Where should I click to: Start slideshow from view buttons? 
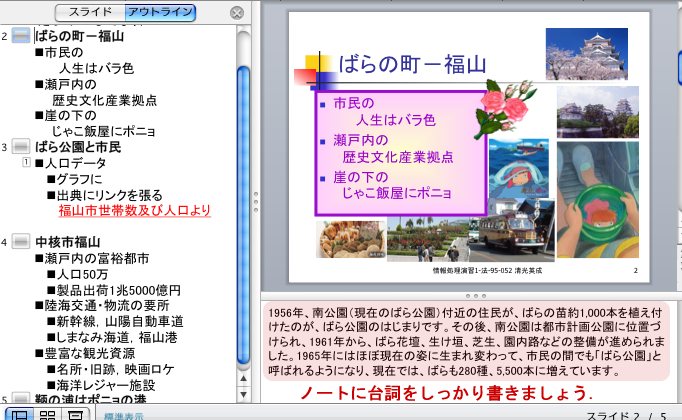(73, 413)
